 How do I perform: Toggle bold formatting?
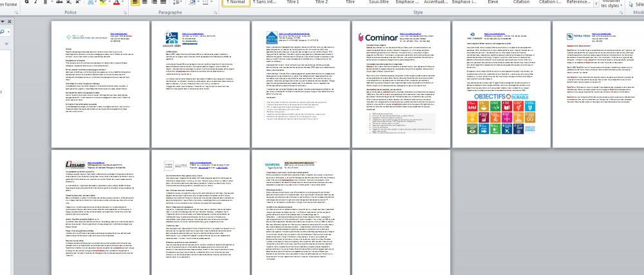coord(26,2)
